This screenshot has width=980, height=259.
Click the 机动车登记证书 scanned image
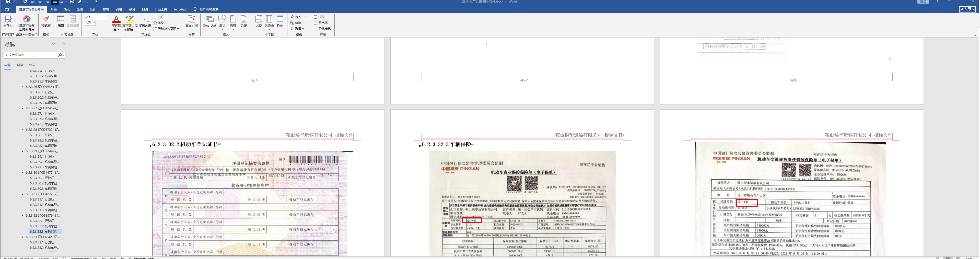point(253,204)
